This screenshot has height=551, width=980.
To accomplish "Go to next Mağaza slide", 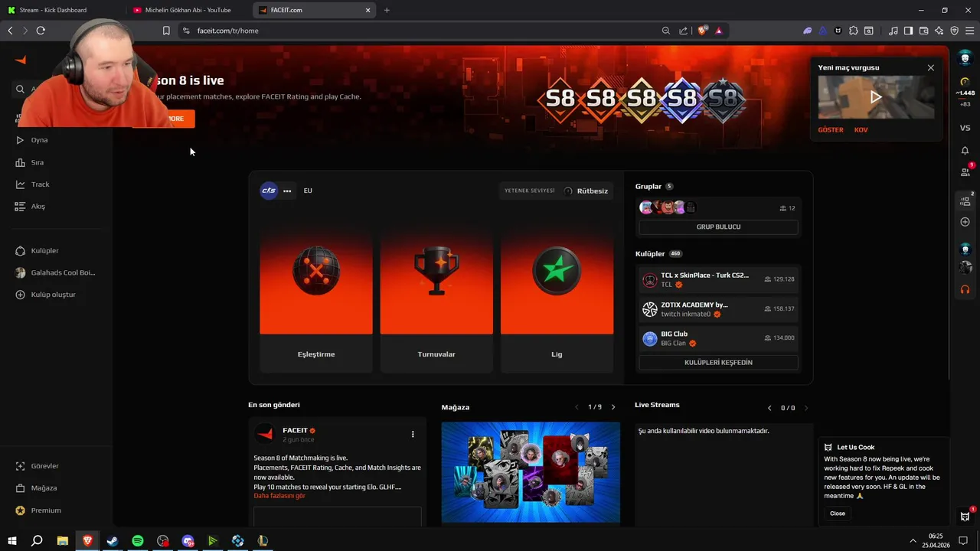I will point(613,407).
